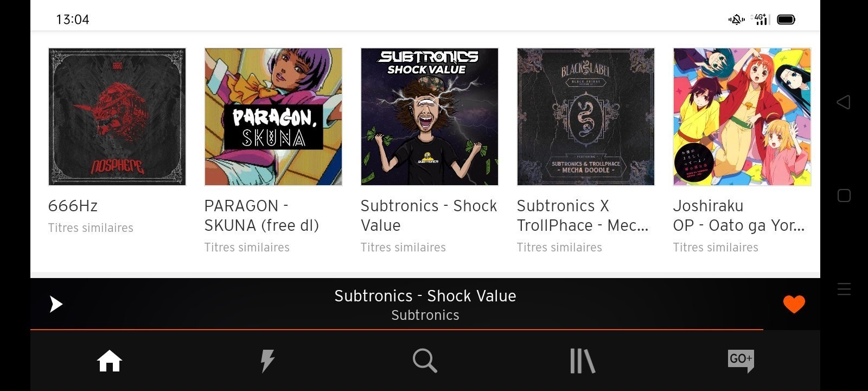Image resolution: width=868 pixels, height=391 pixels.
Task: Select 'Joshiraku OP - Oato ga Yor...' title
Action: click(739, 216)
